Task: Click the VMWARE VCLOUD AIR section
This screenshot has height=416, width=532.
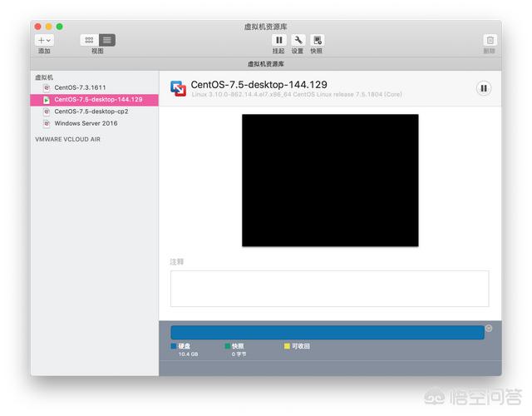Action: [x=67, y=139]
